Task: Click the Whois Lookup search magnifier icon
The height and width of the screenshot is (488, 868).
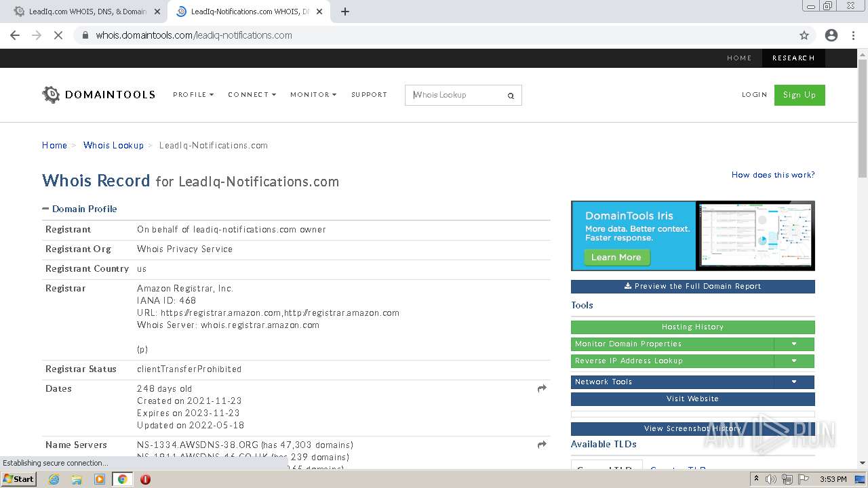Action: point(511,96)
